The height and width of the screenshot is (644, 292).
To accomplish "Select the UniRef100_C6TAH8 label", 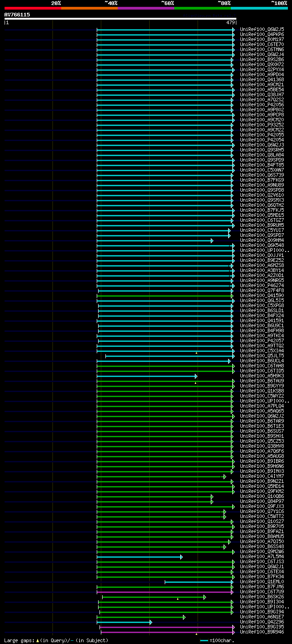I will tap(262, 366).
